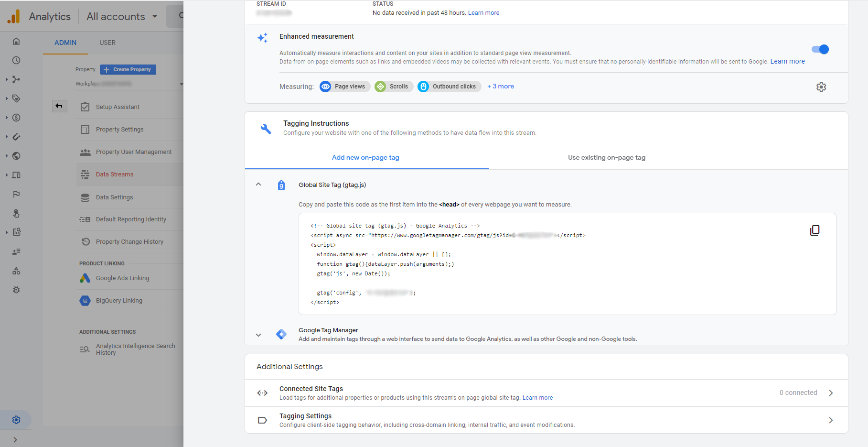Open the Realtime clock icon in sidebar
The image size is (868, 447).
(x=16, y=60)
